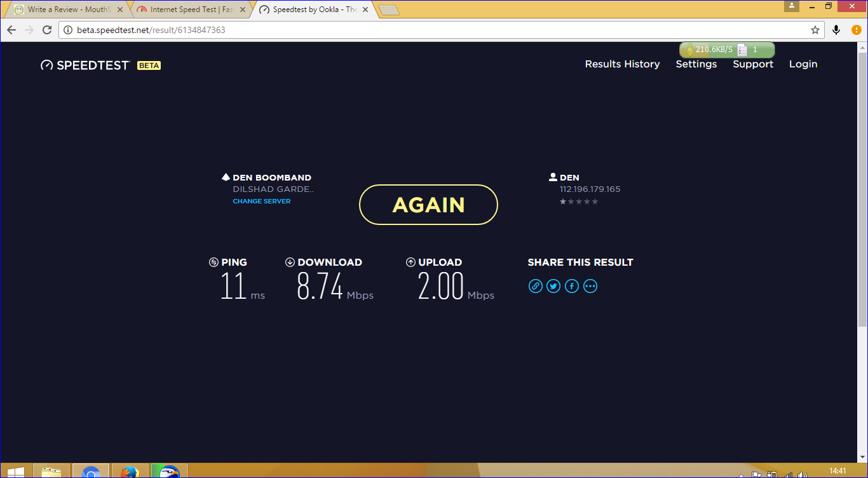Screen dimensions: 868x478
Task: Click the Speedtest logo
Action: click(86, 65)
